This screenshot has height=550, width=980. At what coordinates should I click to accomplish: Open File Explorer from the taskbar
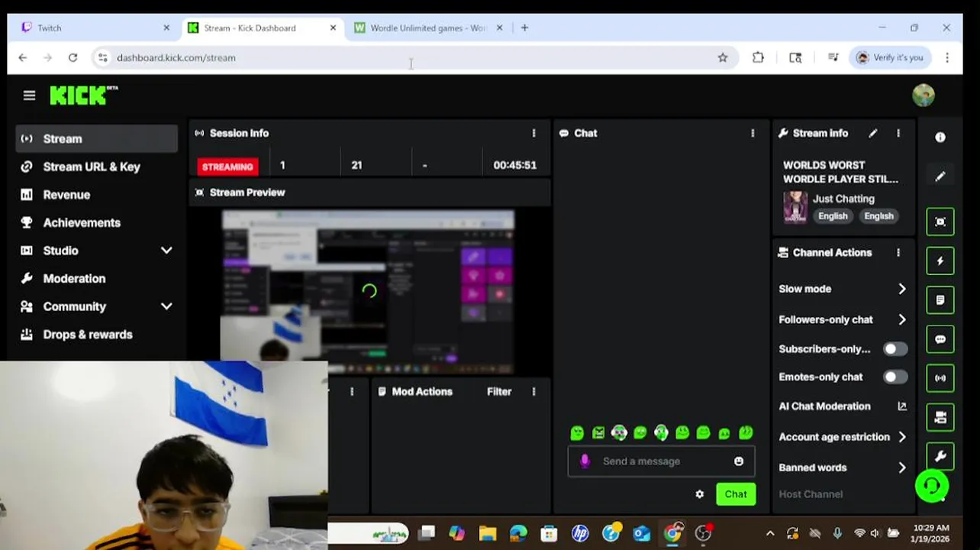click(x=487, y=533)
